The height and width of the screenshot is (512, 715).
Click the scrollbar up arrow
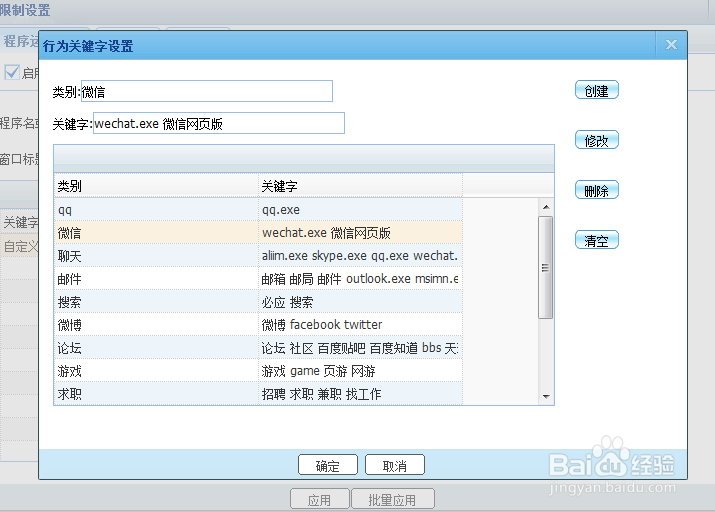(x=546, y=207)
